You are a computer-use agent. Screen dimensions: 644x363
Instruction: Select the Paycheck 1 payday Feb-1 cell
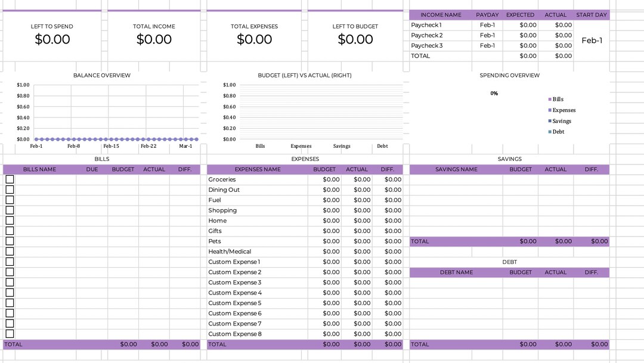coord(488,25)
